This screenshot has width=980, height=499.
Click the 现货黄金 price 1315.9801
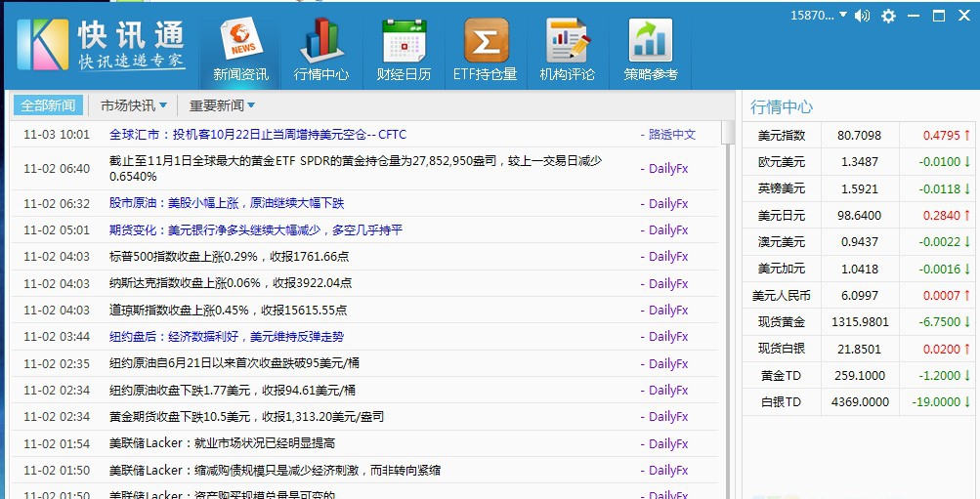860,322
